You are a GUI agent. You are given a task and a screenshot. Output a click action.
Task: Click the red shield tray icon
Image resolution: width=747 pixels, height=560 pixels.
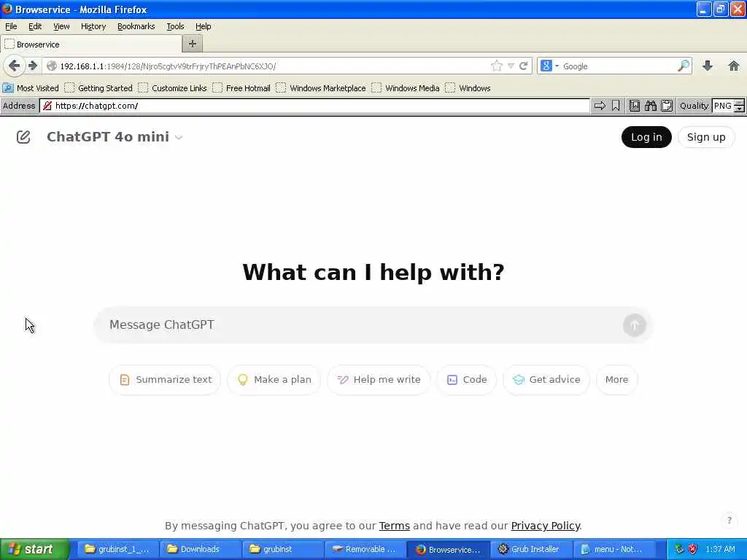(693, 549)
